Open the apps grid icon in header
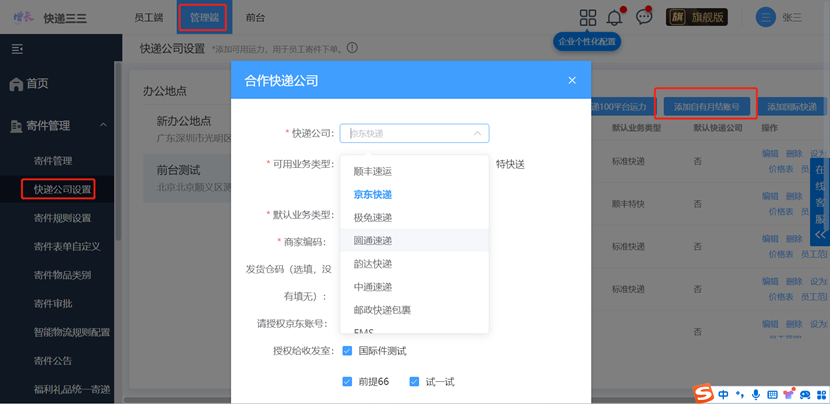The width and height of the screenshot is (830, 404). [x=588, y=17]
